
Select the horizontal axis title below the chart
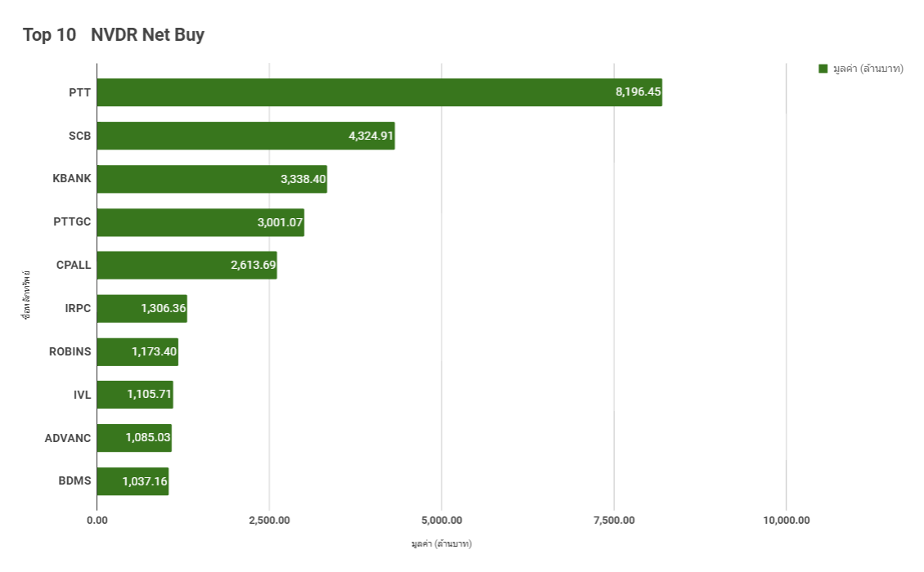tap(442, 543)
